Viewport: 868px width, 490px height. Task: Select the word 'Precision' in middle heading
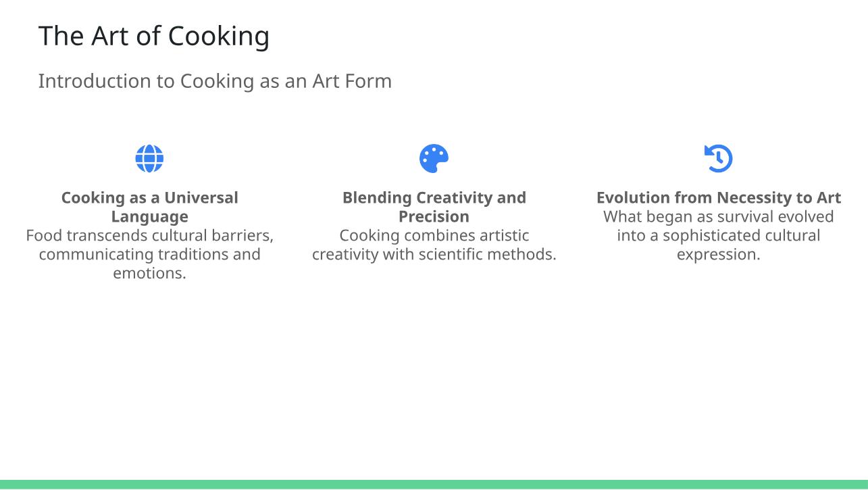434,217
